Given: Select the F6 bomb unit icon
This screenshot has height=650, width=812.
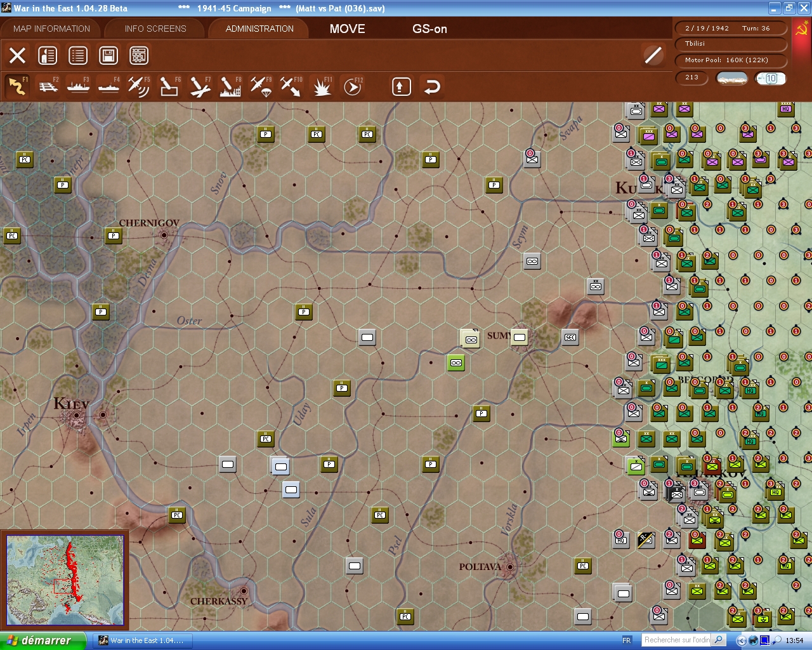Looking at the screenshot, I should [169, 86].
